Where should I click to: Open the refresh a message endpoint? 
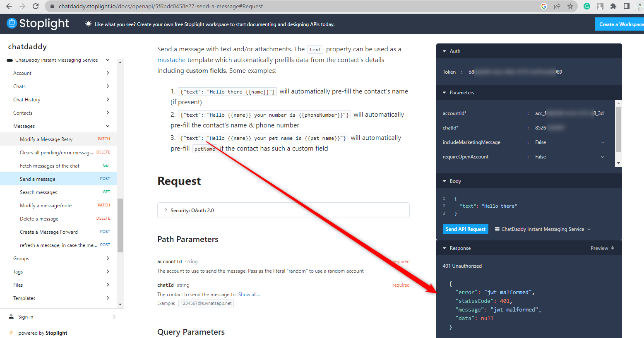point(58,245)
